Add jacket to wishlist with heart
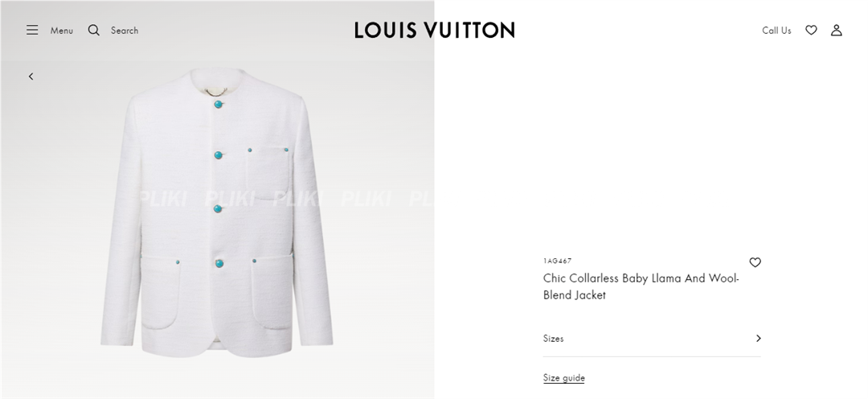The height and width of the screenshot is (399, 868). [x=755, y=262]
